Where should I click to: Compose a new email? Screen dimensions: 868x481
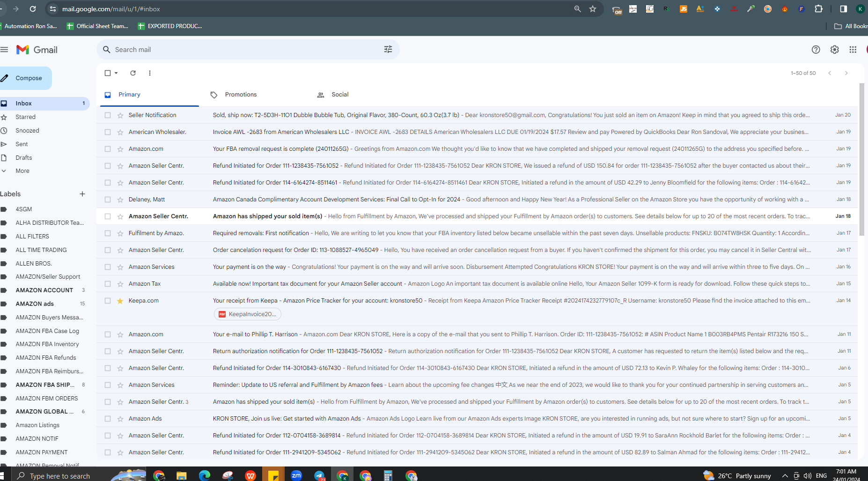point(26,78)
